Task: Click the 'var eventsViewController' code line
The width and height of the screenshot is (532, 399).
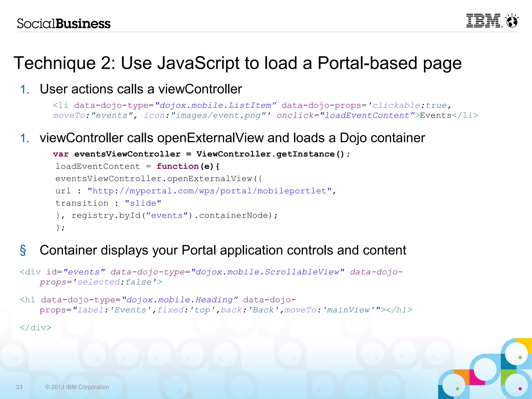Action: pyautogui.click(x=202, y=154)
